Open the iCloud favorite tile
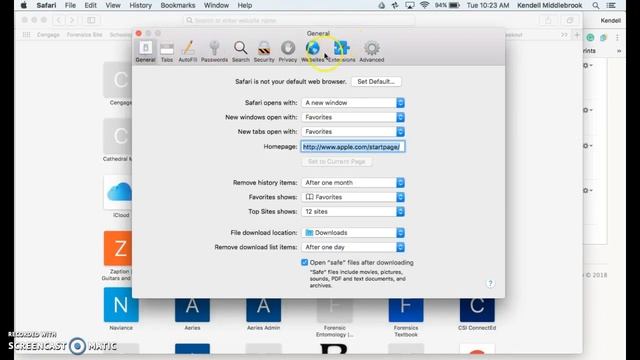This screenshot has width=640, height=360. tap(118, 196)
